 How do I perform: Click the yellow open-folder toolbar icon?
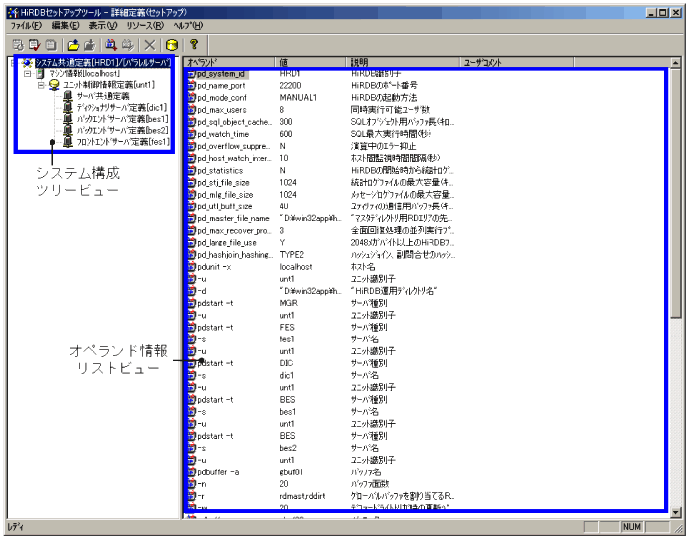pyautogui.click(x=73, y=45)
